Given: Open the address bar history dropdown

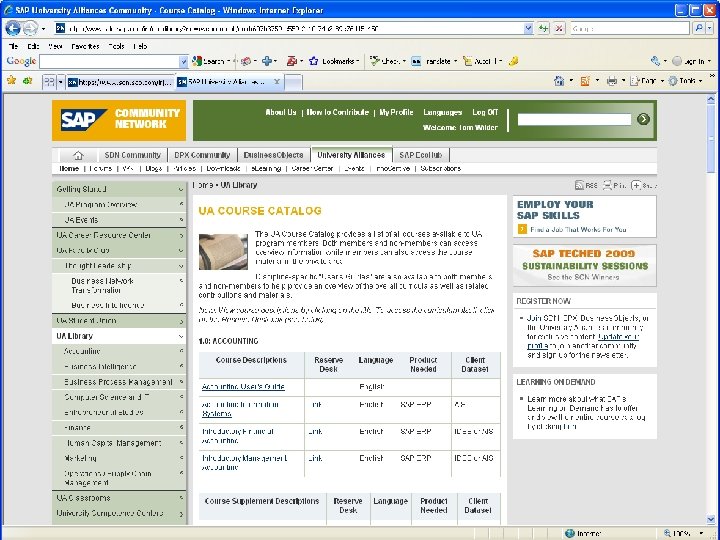Looking at the screenshot, I should click(528, 28).
